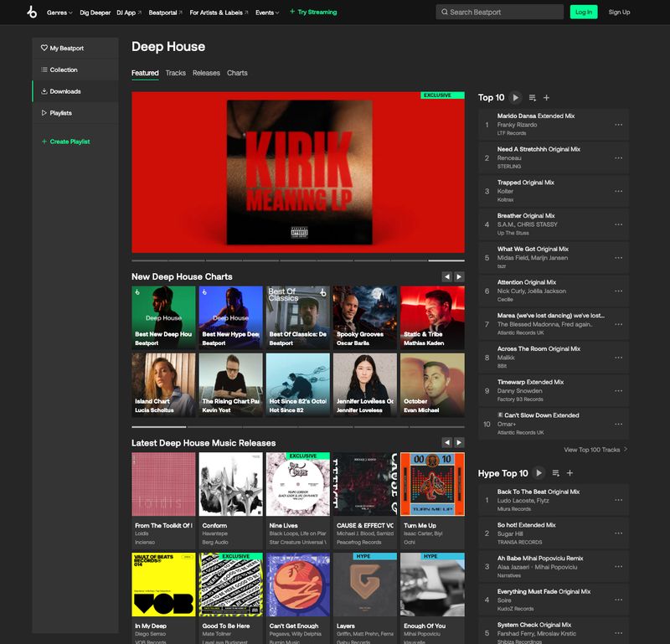This screenshot has height=644, width=670.
Task: Open options menu for Trapped Original Mix
Action: coord(618,192)
